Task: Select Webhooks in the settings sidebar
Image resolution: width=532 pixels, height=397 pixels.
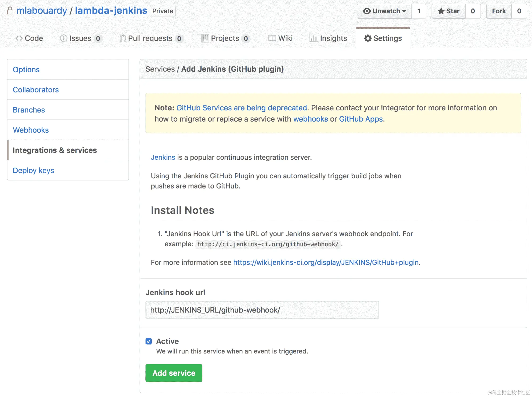Action: pyautogui.click(x=31, y=130)
